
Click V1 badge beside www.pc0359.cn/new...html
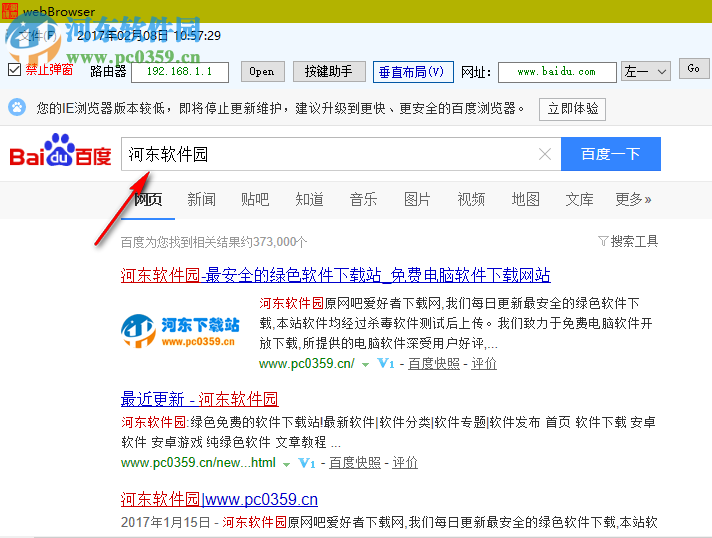(307, 463)
